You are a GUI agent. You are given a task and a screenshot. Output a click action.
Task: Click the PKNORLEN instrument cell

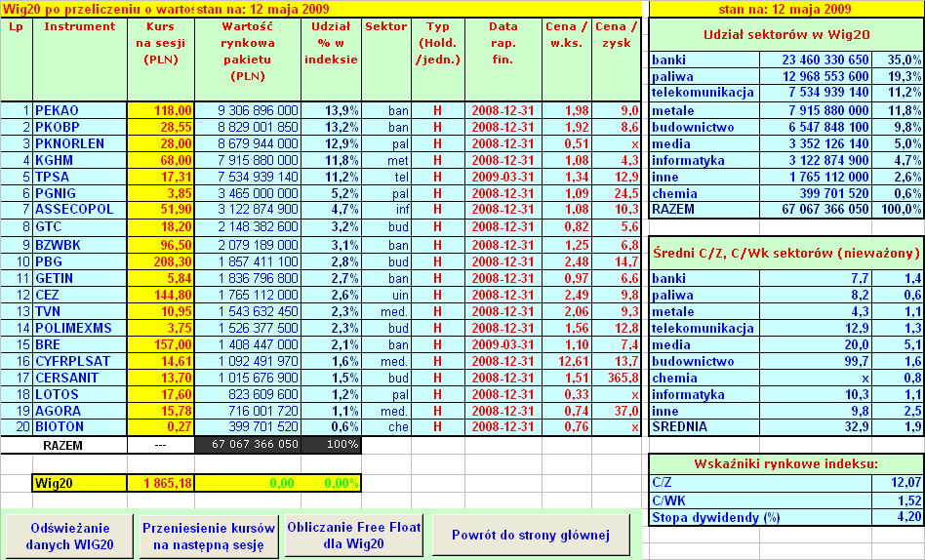click(x=80, y=143)
